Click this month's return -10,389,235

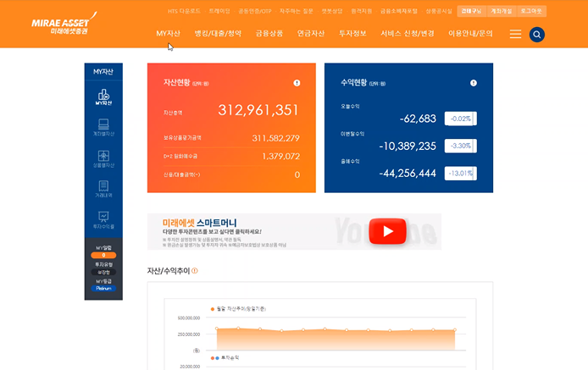point(408,146)
